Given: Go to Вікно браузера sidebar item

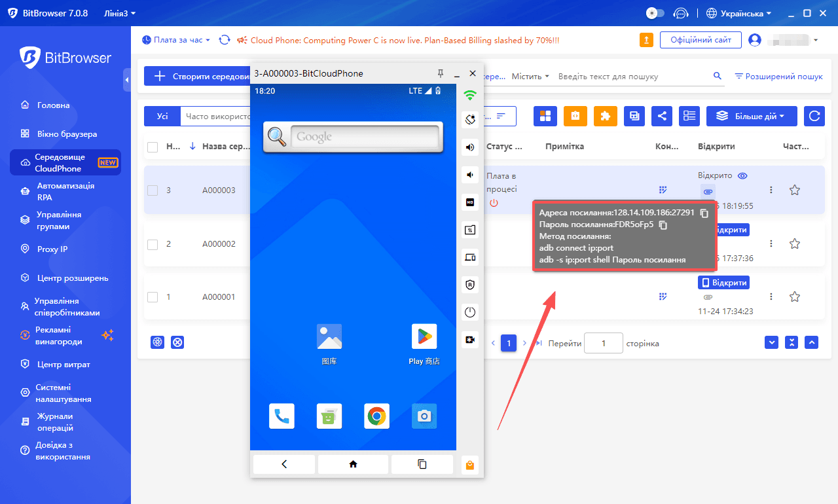Looking at the screenshot, I should tap(67, 134).
